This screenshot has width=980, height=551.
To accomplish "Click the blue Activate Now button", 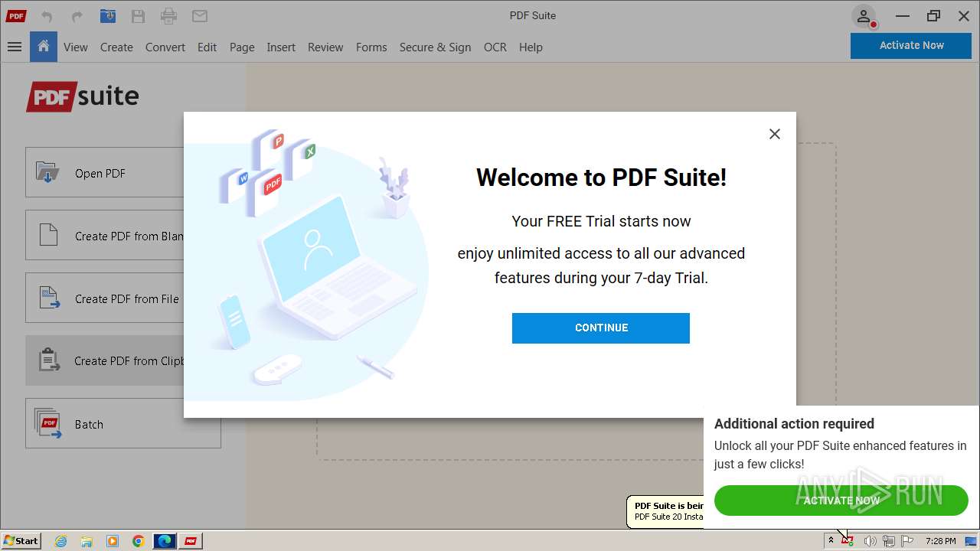I will (x=911, y=46).
